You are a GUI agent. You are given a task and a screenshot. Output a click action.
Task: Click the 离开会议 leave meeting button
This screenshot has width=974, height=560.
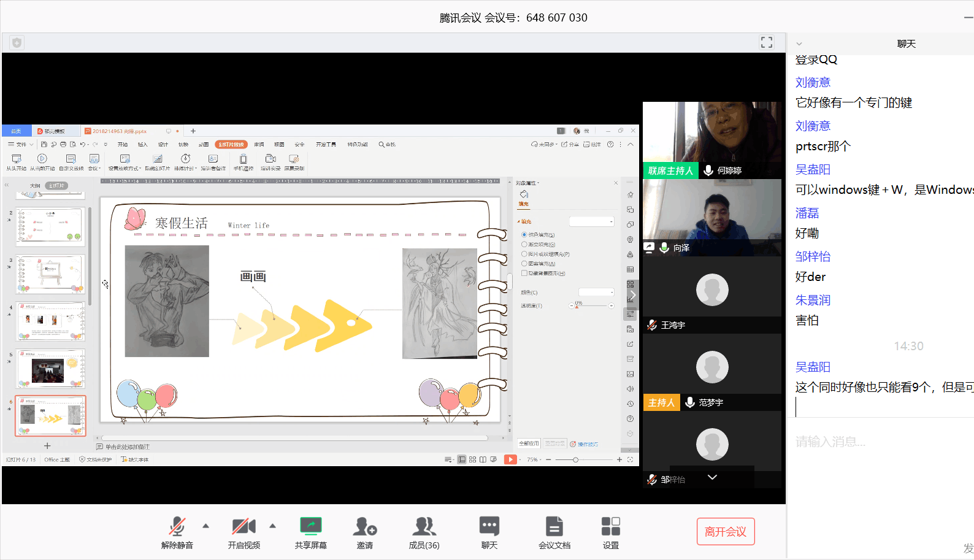(725, 532)
